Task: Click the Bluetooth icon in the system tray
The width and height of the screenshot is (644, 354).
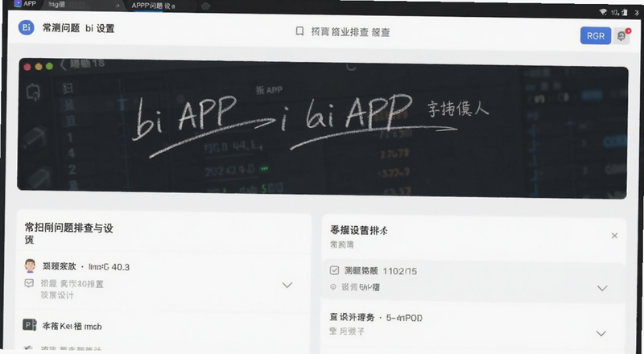Action: 637,13
